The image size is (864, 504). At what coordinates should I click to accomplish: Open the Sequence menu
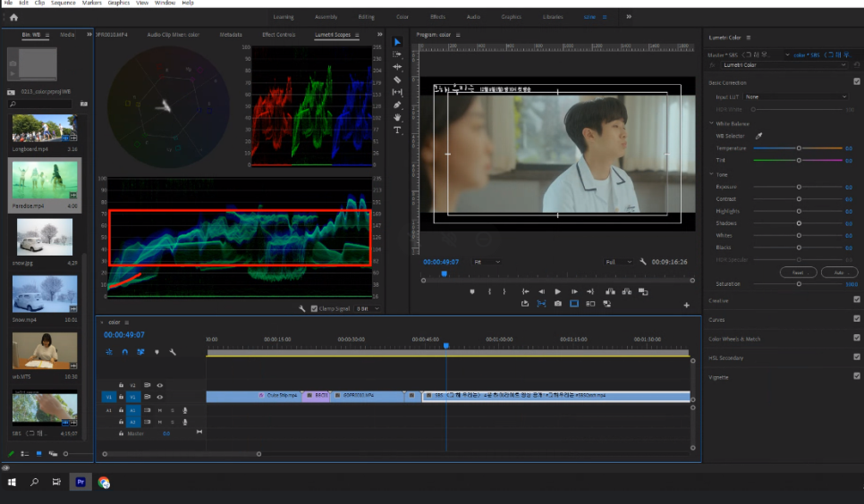[64, 3]
